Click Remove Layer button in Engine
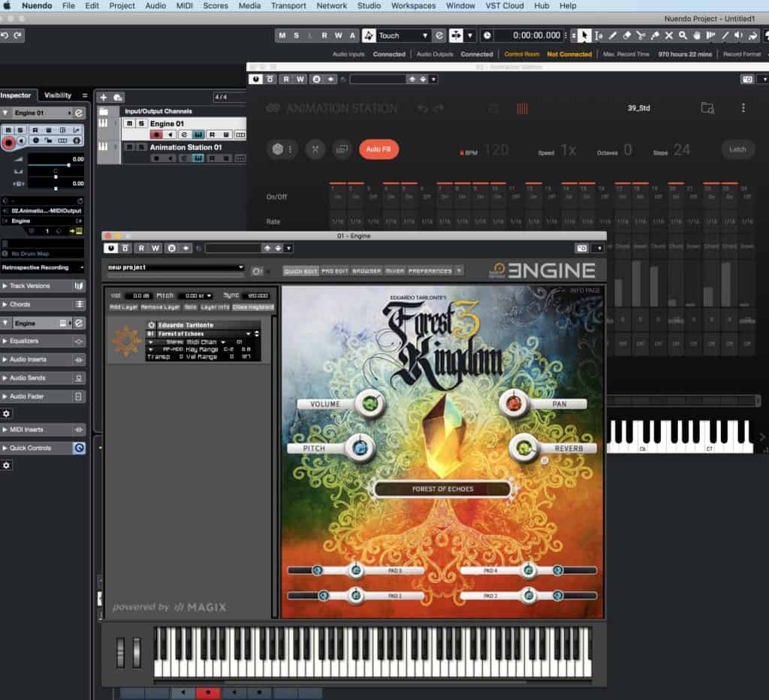The width and height of the screenshot is (769, 700). pos(161,307)
